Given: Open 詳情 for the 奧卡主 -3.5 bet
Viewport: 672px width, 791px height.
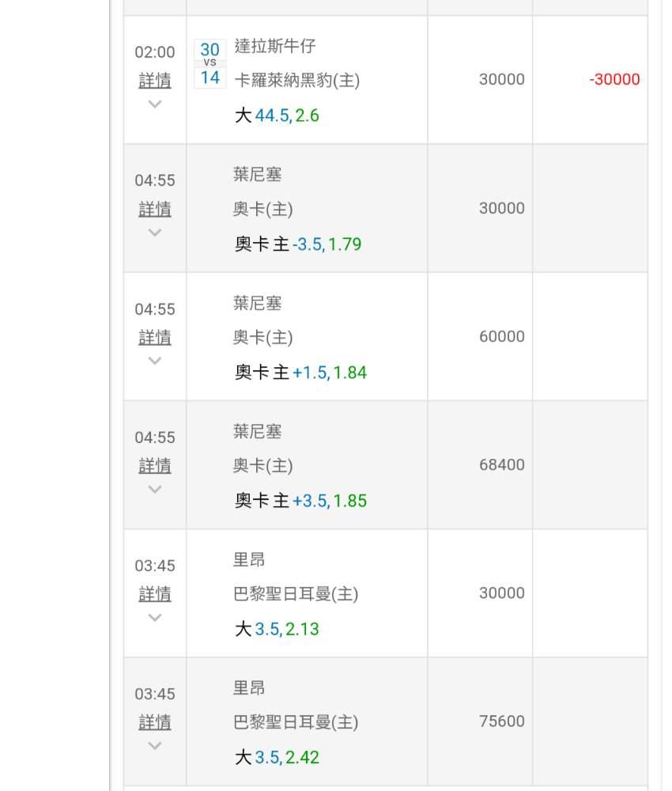Looking at the screenshot, I should pyautogui.click(x=155, y=209).
